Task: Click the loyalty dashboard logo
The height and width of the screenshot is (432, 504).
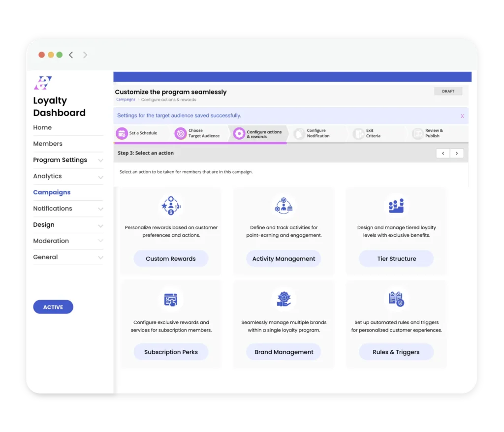Action: [x=42, y=83]
